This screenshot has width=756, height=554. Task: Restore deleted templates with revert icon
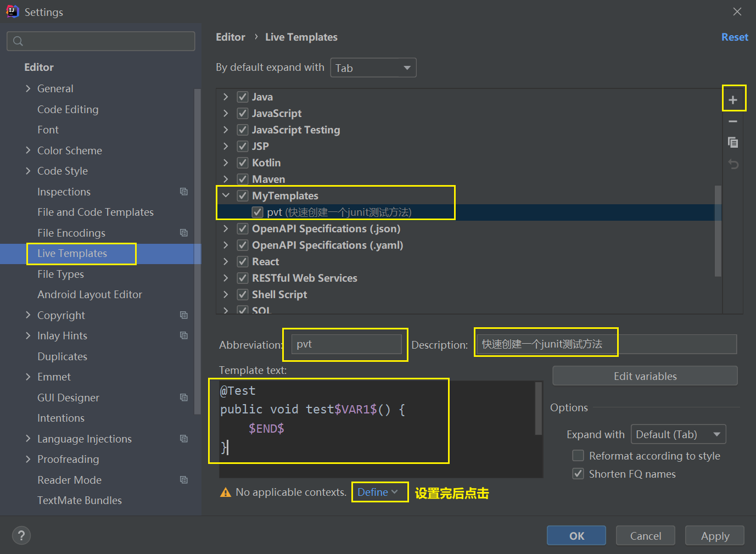733,164
